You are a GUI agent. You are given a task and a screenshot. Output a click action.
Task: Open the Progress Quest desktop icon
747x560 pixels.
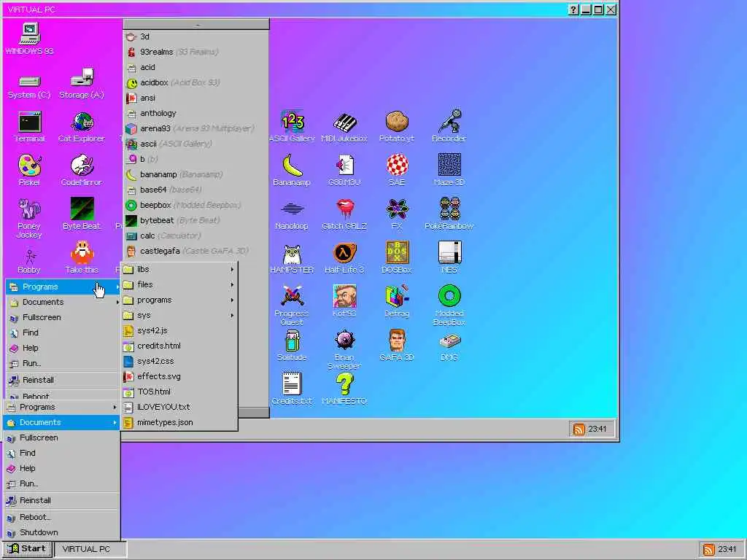[x=292, y=305]
